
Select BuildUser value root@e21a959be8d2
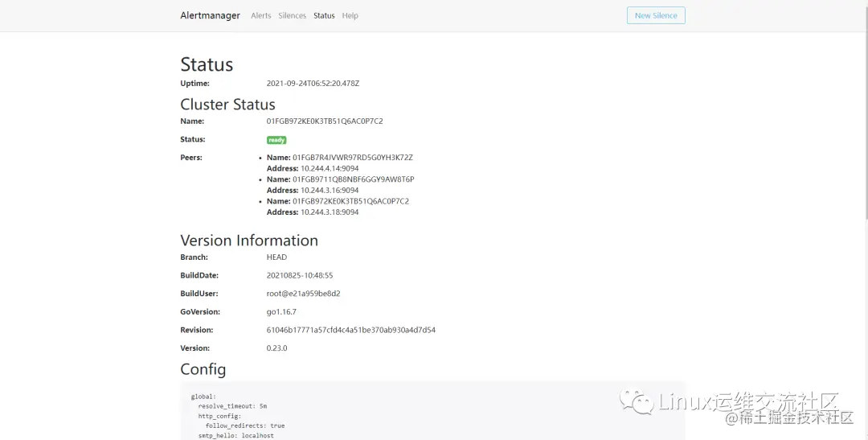click(303, 294)
